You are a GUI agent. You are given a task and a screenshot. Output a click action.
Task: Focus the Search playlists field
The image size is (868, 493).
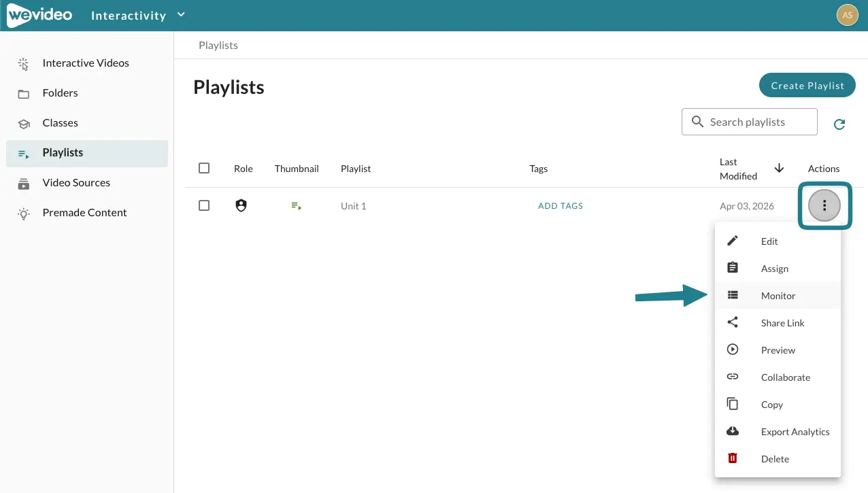[750, 122]
